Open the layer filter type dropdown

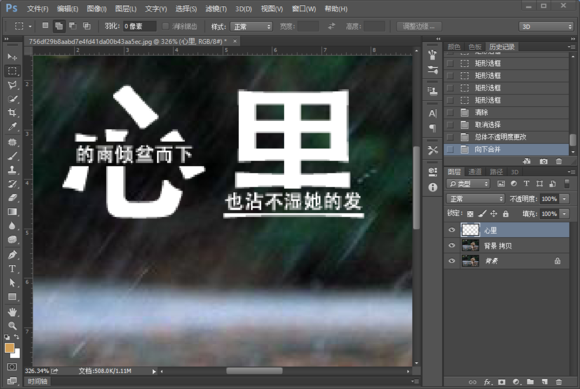tap(468, 184)
